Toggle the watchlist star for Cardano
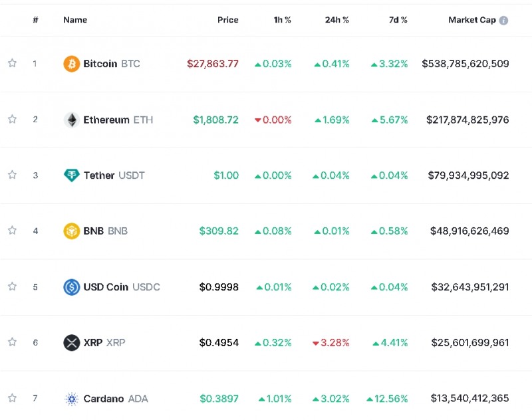Viewport: 532px width, 420px height. coord(12,398)
